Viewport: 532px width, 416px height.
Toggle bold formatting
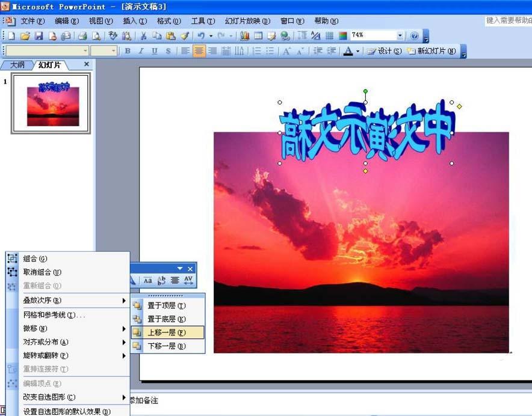point(128,51)
